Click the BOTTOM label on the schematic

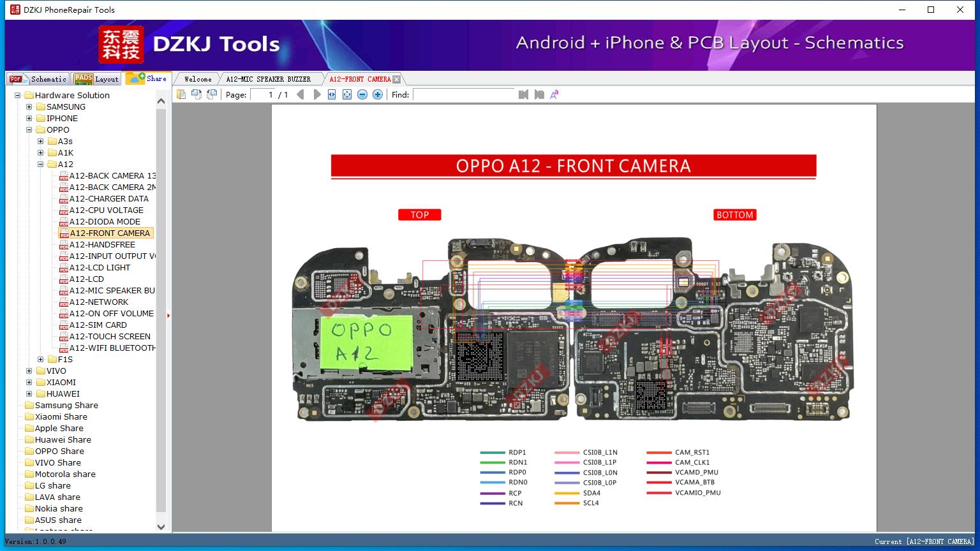tap(735, 215)
